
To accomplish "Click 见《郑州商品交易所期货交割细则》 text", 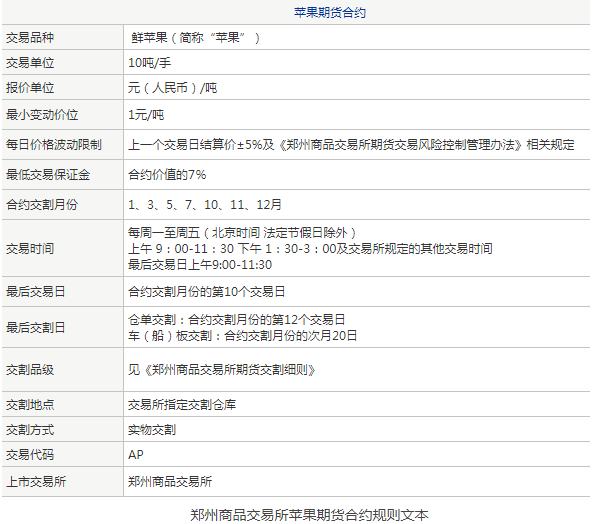I will coord(222,370).
